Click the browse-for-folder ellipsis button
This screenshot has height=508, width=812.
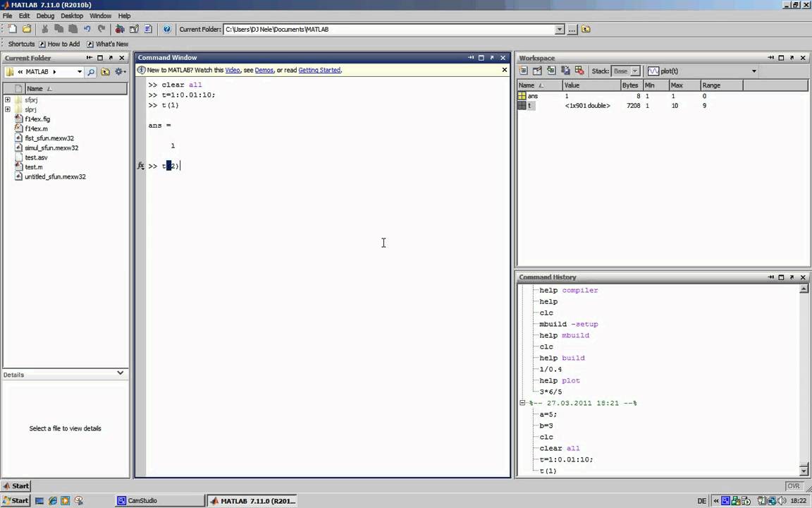[572, 30]
